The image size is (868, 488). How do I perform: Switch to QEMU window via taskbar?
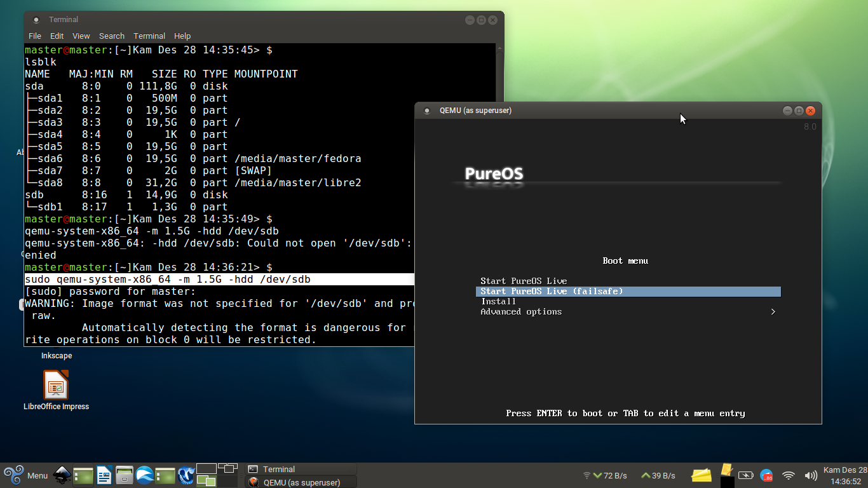pos(299,482)
